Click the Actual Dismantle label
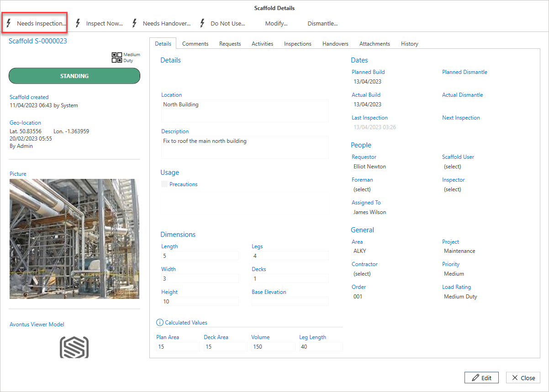The height and width of the screenshot is (392, 549). pyautogui.click(x=462, y=95)
